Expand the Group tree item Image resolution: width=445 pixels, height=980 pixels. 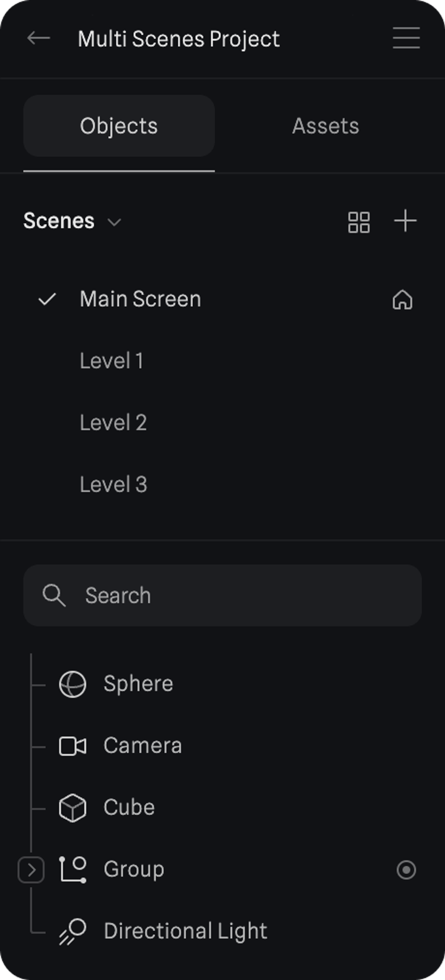pyautogui.click(x=31, y=870)
